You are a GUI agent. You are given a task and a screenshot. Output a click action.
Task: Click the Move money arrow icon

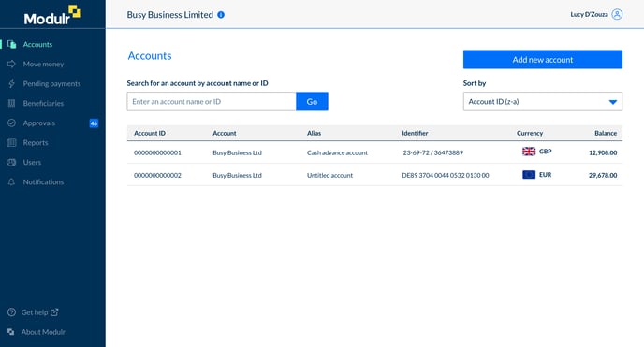point(11,64)
